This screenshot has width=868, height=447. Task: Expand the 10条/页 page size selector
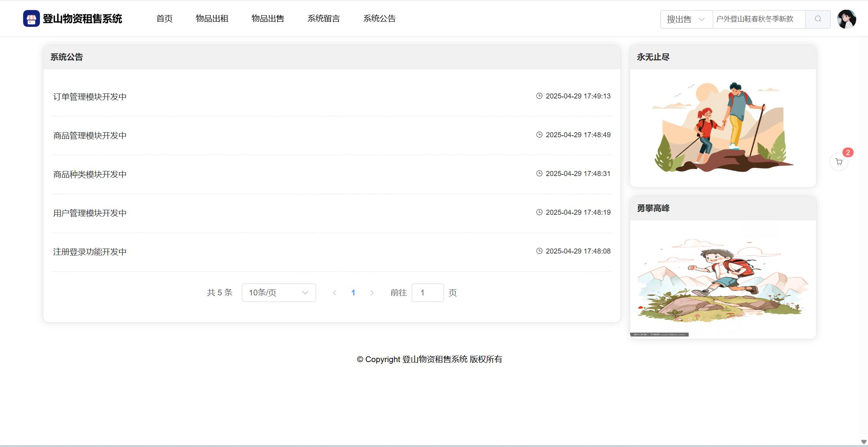pos(279,293)
